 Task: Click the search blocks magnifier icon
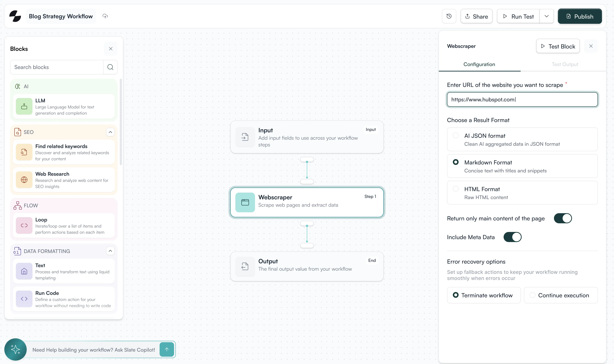point(110,67)
